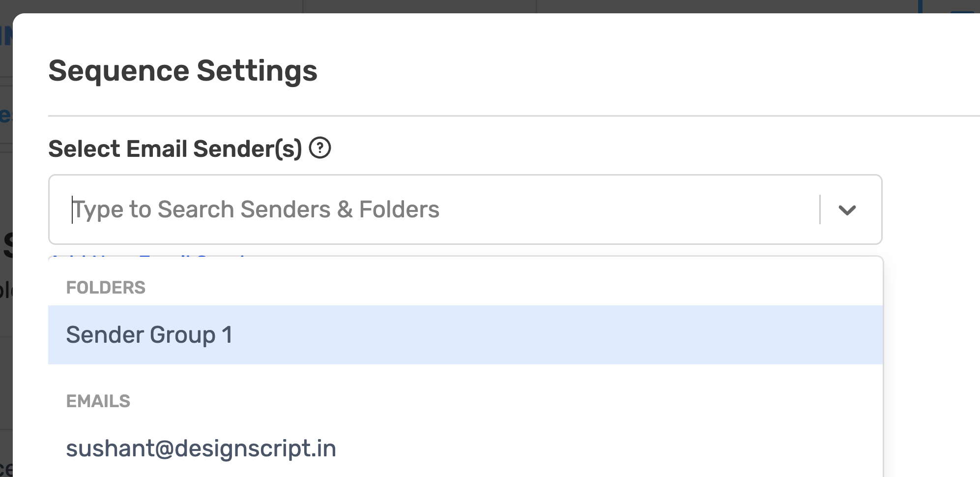Click the EMAILS group header in the dropdown

click(x=98, y=401)
